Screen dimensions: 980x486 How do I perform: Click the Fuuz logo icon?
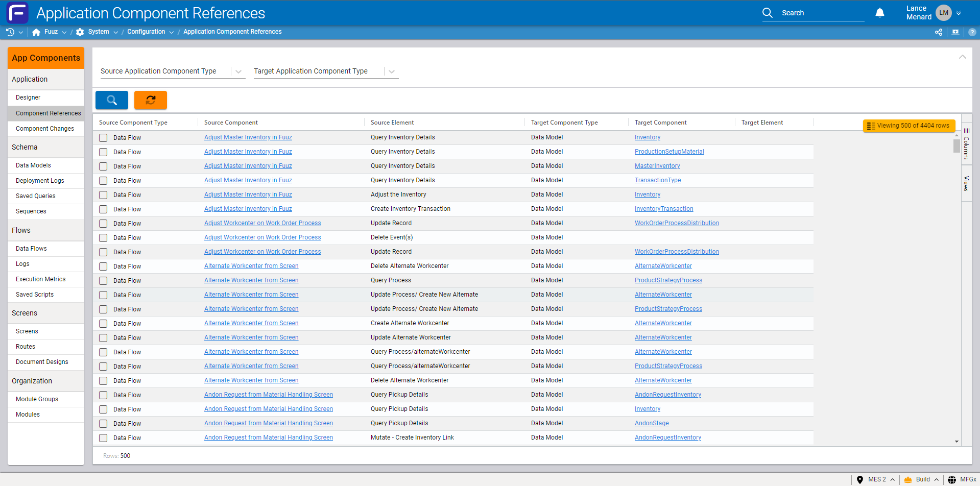click(17, 13)
